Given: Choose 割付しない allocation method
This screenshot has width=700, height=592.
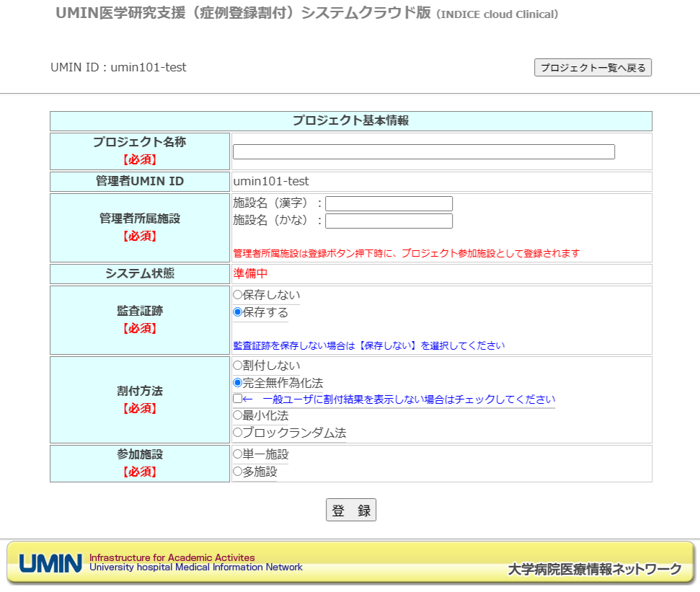Looking at the screenshot, I should coord(238,366).
